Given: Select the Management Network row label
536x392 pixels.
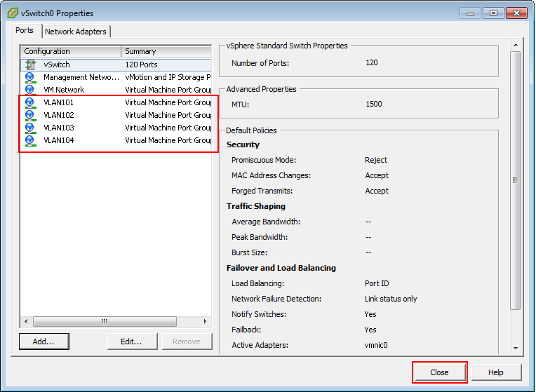Looking at the screenshot, I should 81,77.
